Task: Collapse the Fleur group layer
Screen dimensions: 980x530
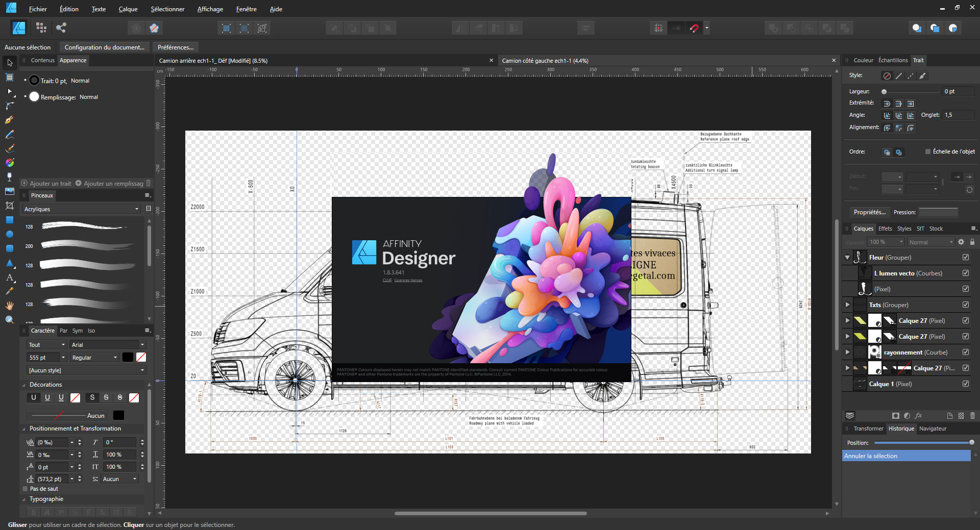Action: pyautogui.click(x=847, y=258)
